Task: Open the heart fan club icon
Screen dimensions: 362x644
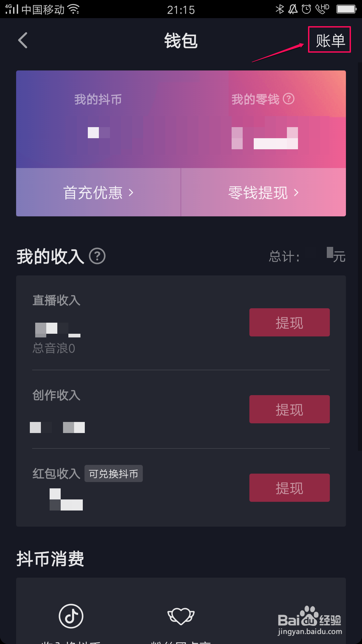Action: [181, 616]
